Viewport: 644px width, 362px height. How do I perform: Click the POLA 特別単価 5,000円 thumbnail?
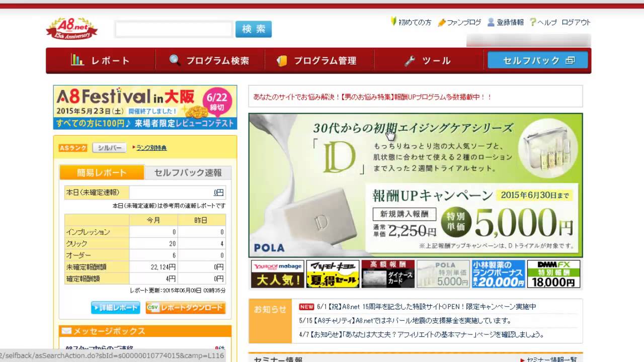click(443, 274)
